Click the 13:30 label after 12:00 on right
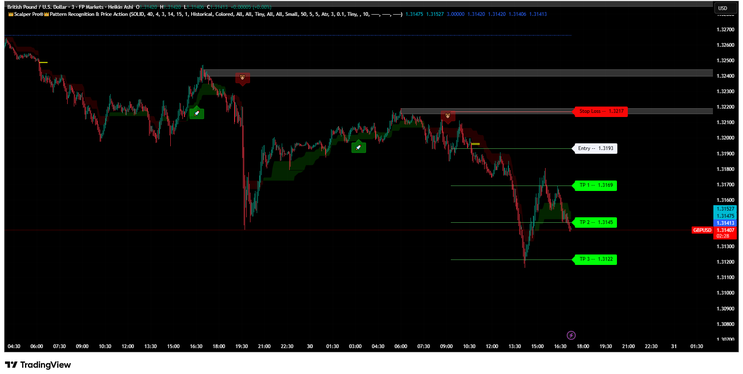Image resolution: width=743 pixels, height=374 pixels. pyautogui.click(x=514, y=347)
